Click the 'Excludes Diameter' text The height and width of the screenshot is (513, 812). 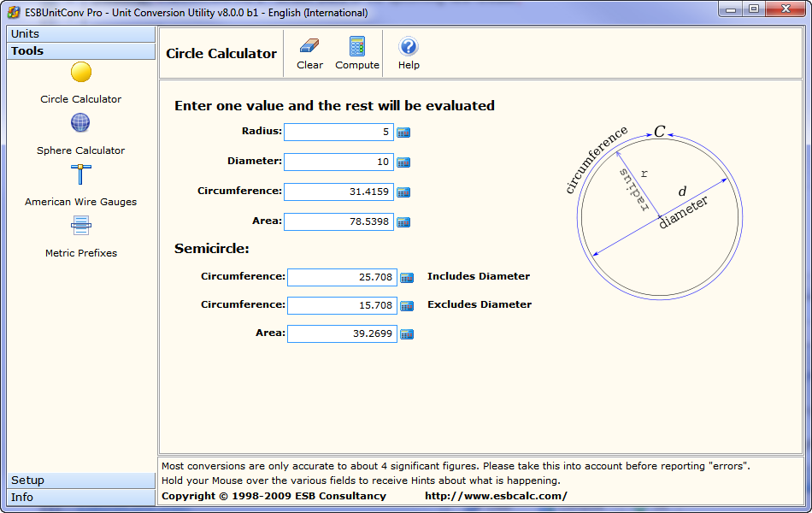[480, 304]
